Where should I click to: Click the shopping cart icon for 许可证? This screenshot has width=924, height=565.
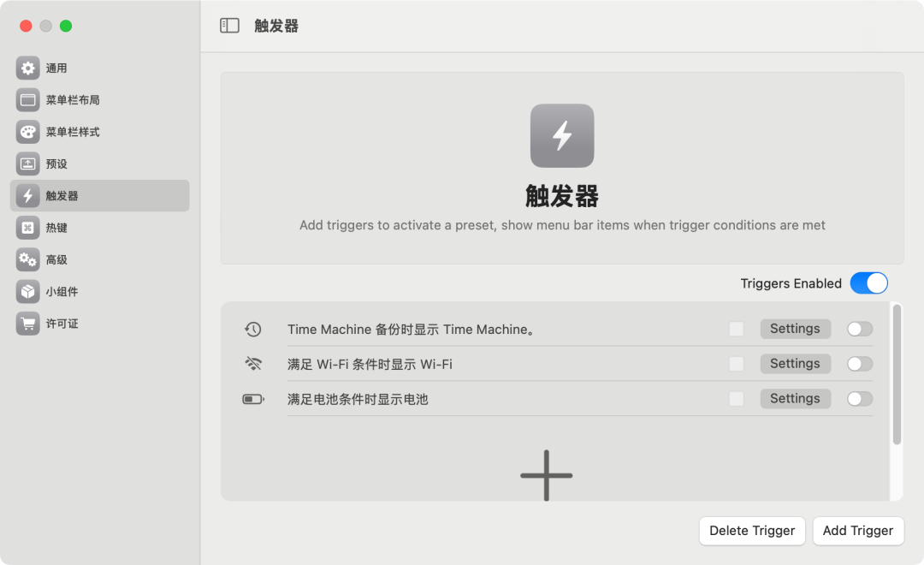pyautogui.click(x=27, y=323)
